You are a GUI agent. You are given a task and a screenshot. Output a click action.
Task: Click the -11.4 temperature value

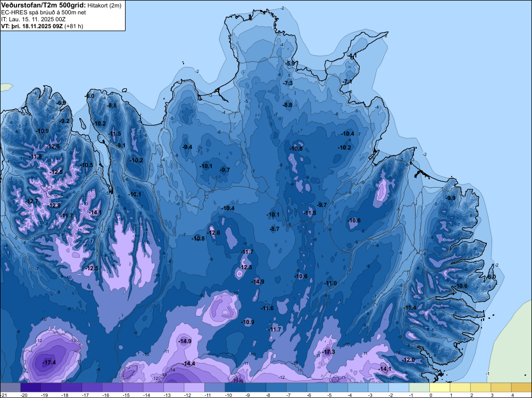coord(410,308)
